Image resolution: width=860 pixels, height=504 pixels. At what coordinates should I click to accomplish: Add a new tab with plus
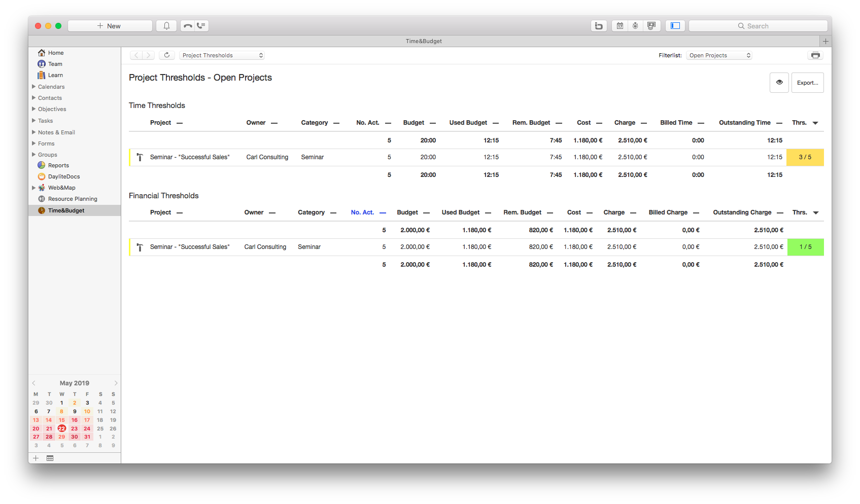[x=825, y=41]
